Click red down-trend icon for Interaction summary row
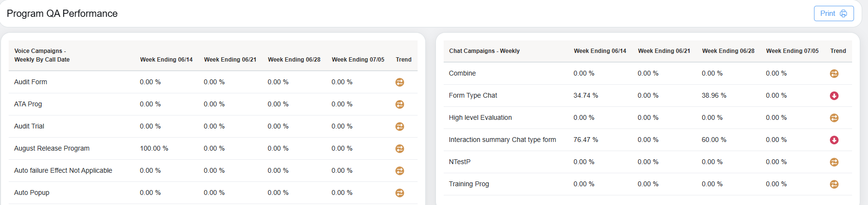 tap(834, 140)
